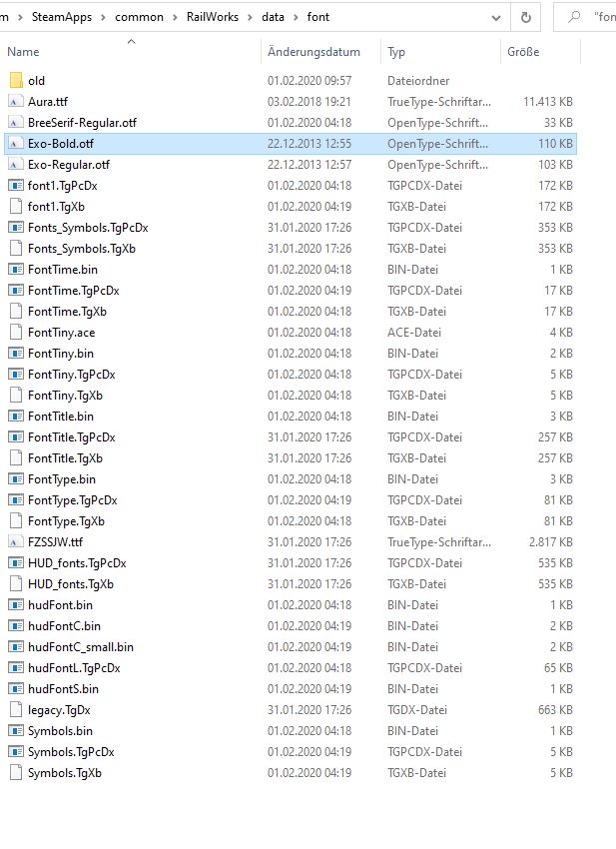Go to the common folder breadcrumb
Screen dimensions: 616x849
[x=139, y=17]
